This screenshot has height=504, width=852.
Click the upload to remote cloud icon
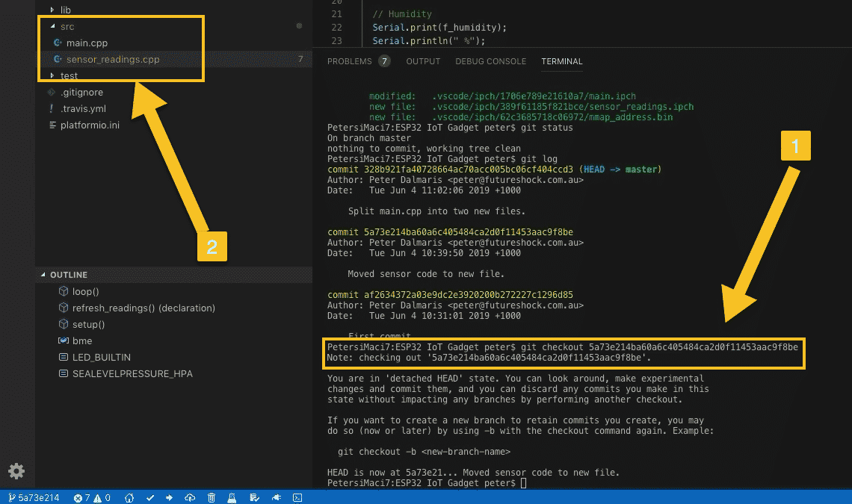190,497
